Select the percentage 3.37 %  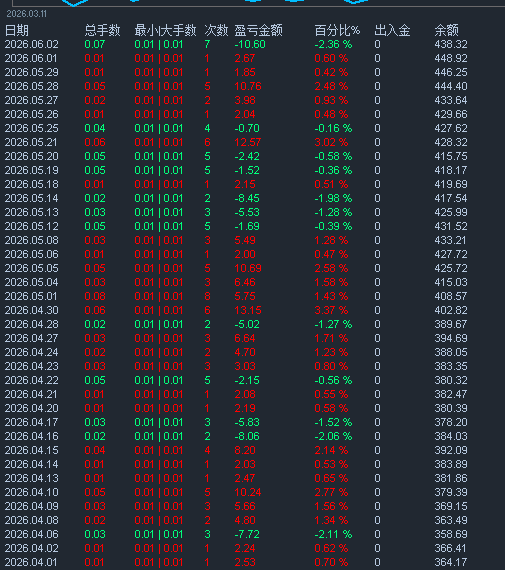(331, 310)
